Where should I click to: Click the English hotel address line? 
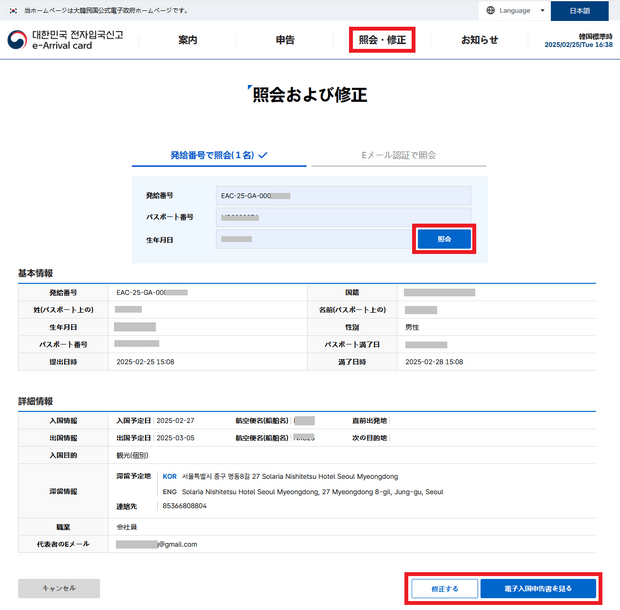click(312, 492)
